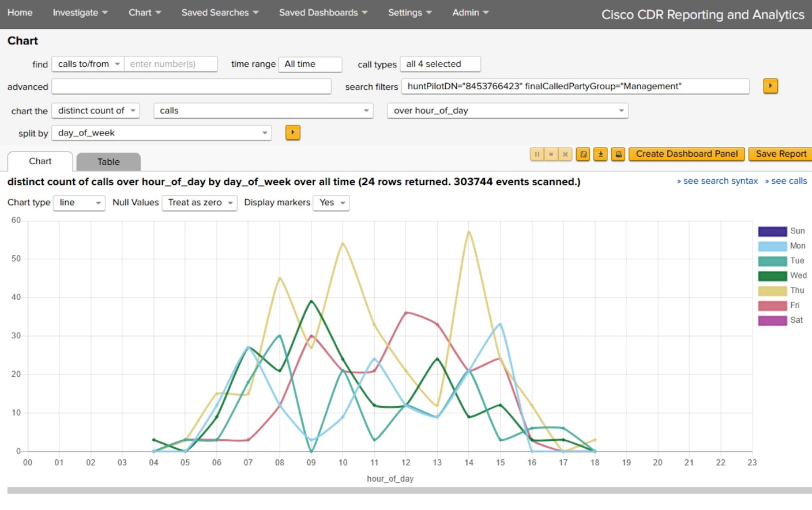
Task: Click the stop search icon
Action: coord(551,154)
